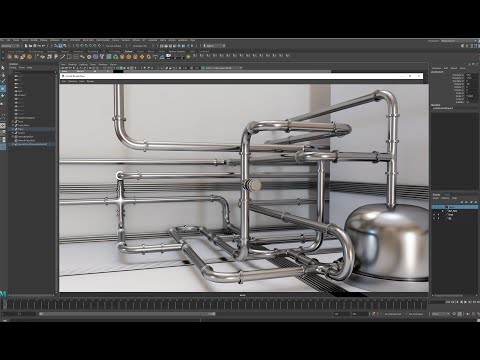
Task: Select the arrow Select tool in toolbox
Action: click(3, 68)
